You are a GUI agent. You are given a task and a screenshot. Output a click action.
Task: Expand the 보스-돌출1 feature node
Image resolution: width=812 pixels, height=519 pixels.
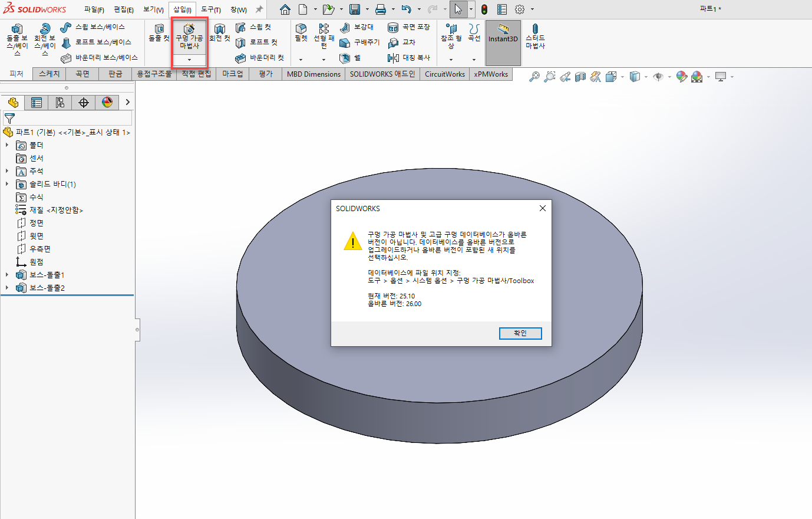7,275
